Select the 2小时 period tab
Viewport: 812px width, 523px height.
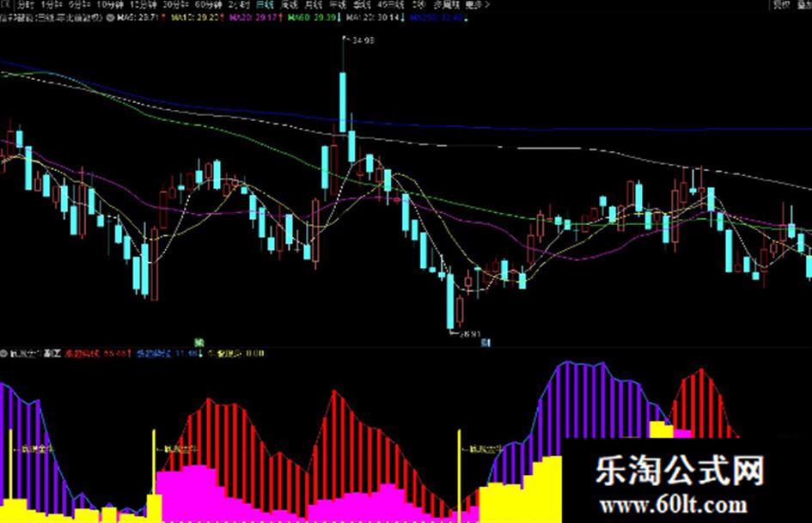[x=239, y=4]
